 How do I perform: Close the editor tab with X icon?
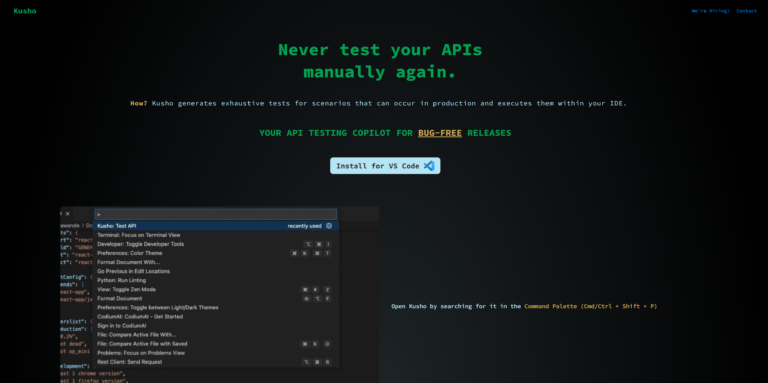coord(68,214)
